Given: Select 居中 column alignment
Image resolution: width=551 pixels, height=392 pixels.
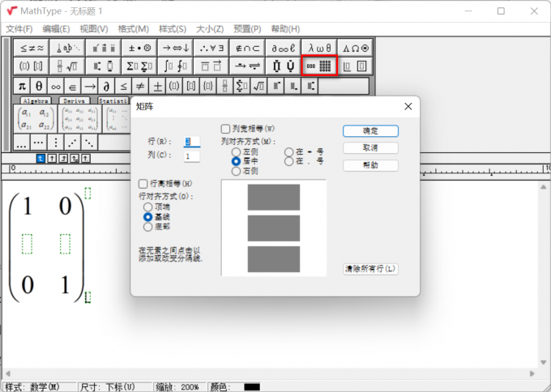Looking at the screenshot, I should tap(236, 161).
